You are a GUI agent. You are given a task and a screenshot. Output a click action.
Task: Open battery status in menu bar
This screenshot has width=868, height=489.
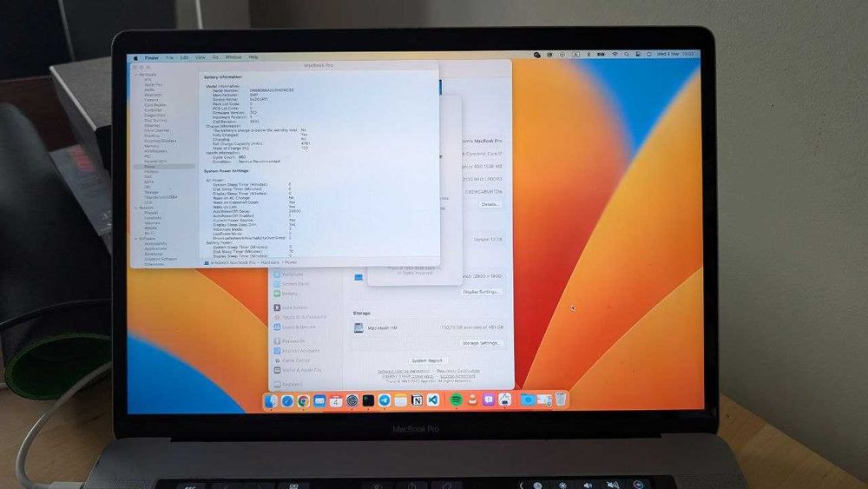pyautogui.click(x=601, y=54)
